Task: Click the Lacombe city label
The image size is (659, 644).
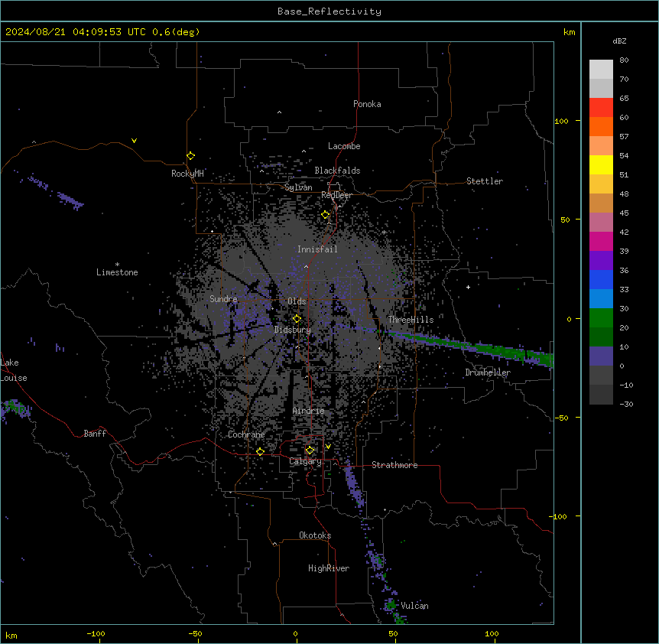Action: [x=344, y=146]
